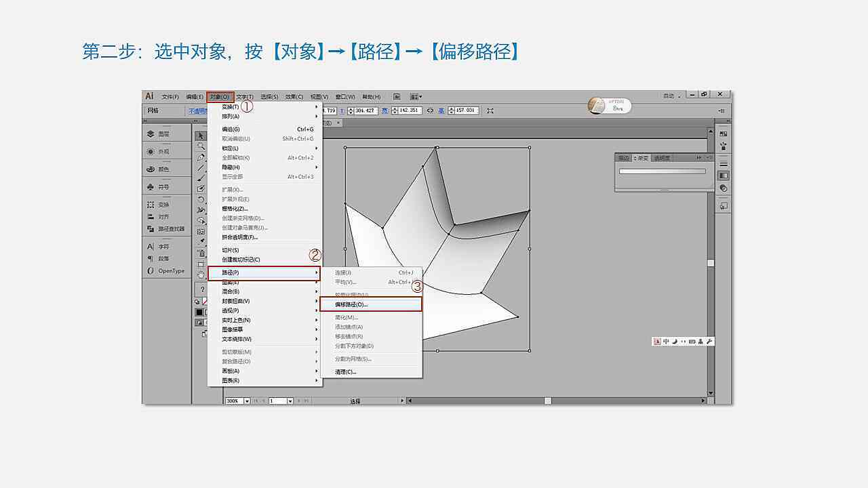Click the black fill color box
Screen dimensions: 868x488
(199, 312)
